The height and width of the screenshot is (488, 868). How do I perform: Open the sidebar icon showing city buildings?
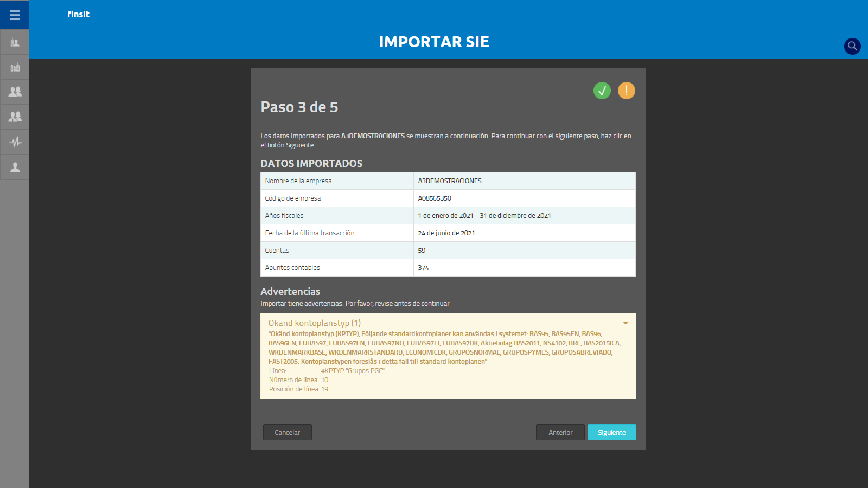tap(15, 67)
